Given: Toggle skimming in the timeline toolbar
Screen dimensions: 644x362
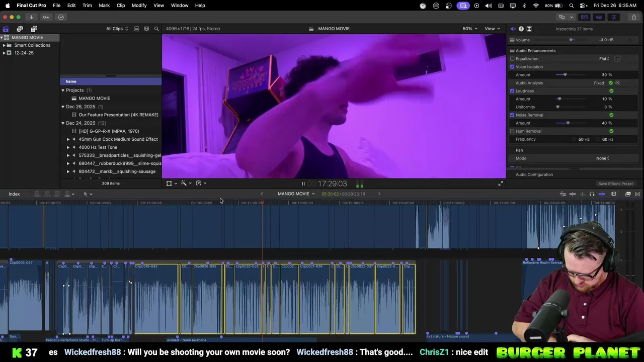Looking at the screenshot, I should pos(573,194).
